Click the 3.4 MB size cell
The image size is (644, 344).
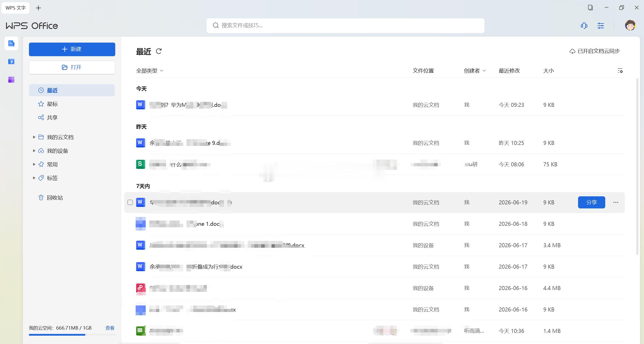point(552,245)
